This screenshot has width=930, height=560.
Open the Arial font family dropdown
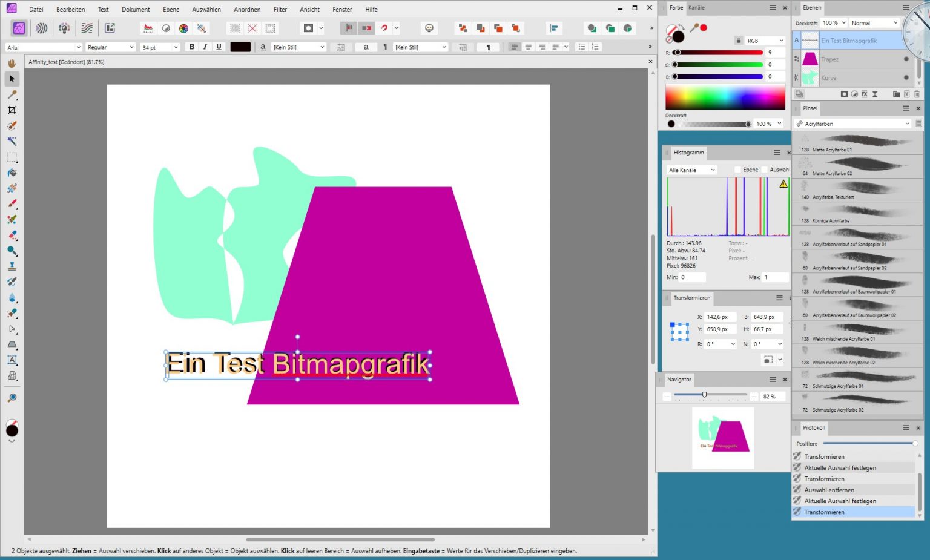tap(44, 47)
